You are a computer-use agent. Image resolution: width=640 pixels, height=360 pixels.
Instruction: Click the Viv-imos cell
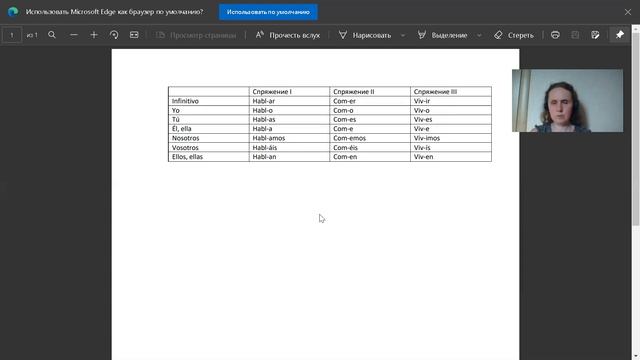(x=451, y=138)
